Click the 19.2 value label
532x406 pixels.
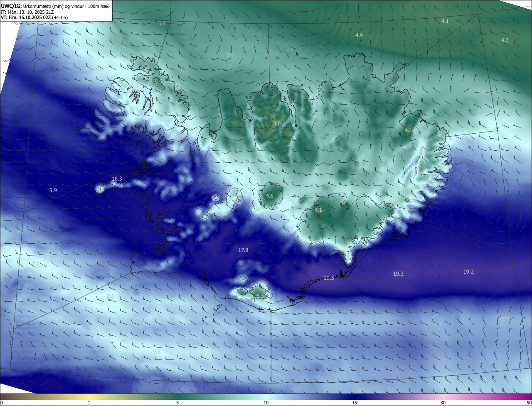(468, 272)
